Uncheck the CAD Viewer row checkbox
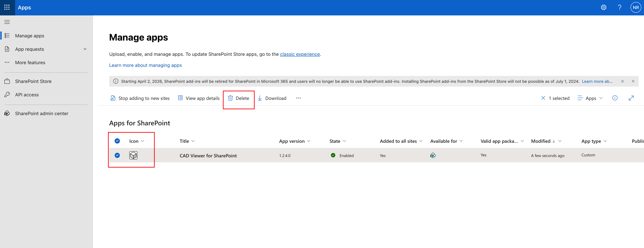The image size is (644, 248). click(117, 155)
